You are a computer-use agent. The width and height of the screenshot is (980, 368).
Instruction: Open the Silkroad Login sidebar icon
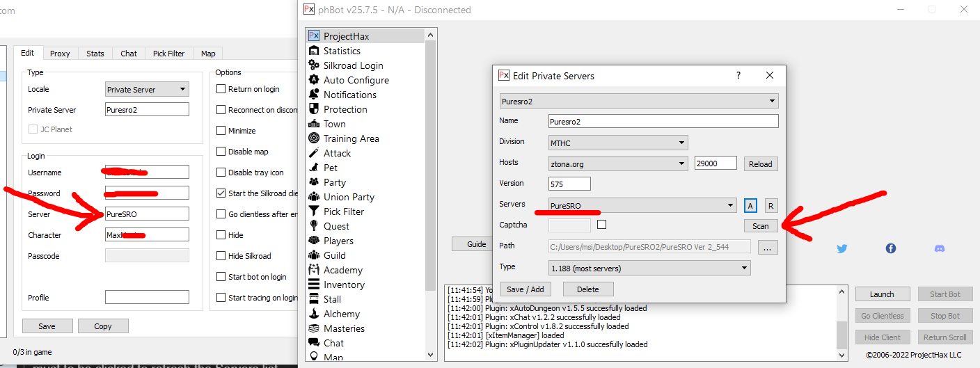pos(314,65)
